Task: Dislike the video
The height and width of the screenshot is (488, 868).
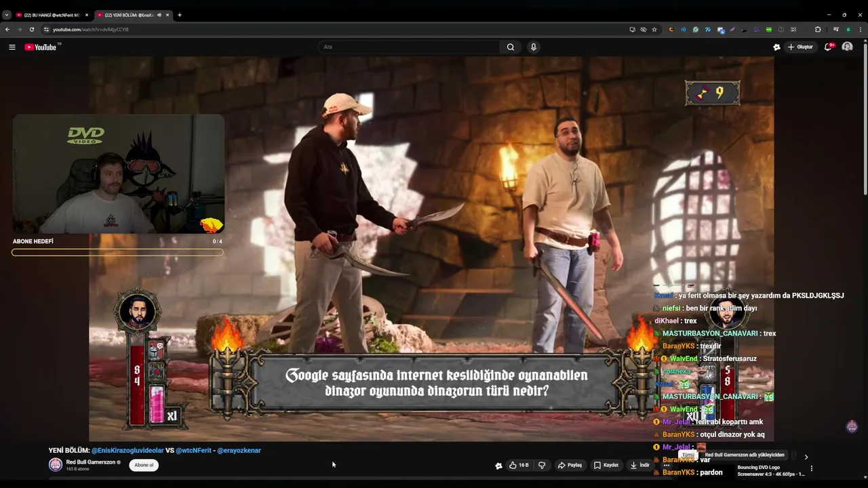Action: pyautogui.click(x=542, y=465)
